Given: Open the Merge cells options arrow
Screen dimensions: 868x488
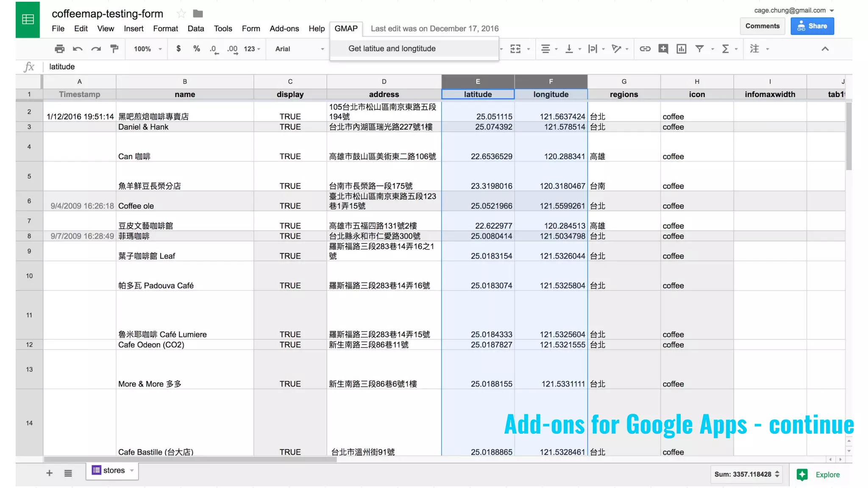Looking at the screenshot, I should [x=529, y=49].
